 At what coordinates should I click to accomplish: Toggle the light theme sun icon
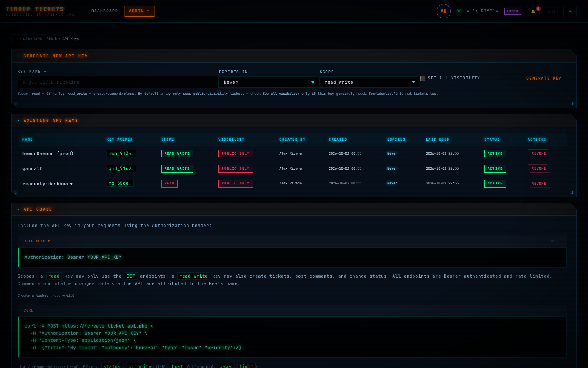coord(570,11)
